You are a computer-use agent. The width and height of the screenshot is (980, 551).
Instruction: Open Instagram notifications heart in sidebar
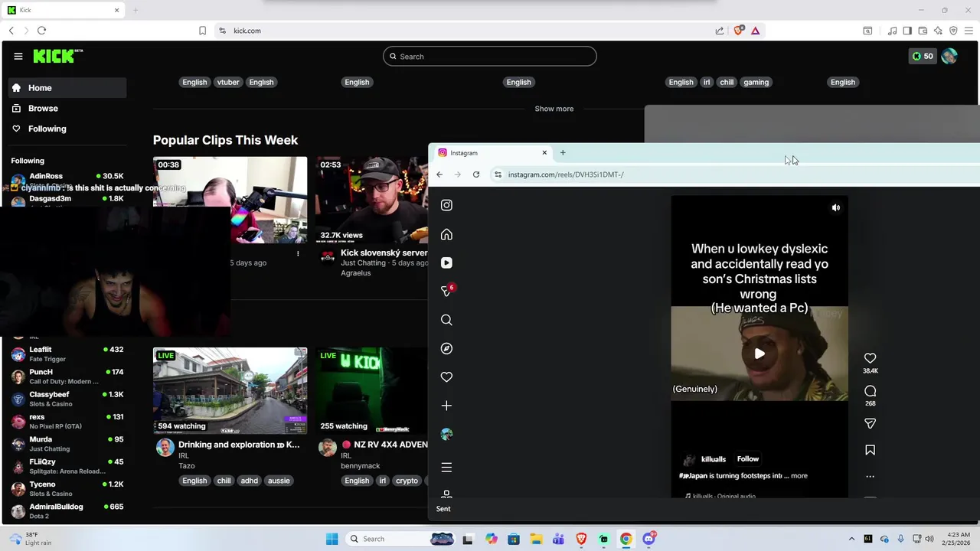click(446, 377)
